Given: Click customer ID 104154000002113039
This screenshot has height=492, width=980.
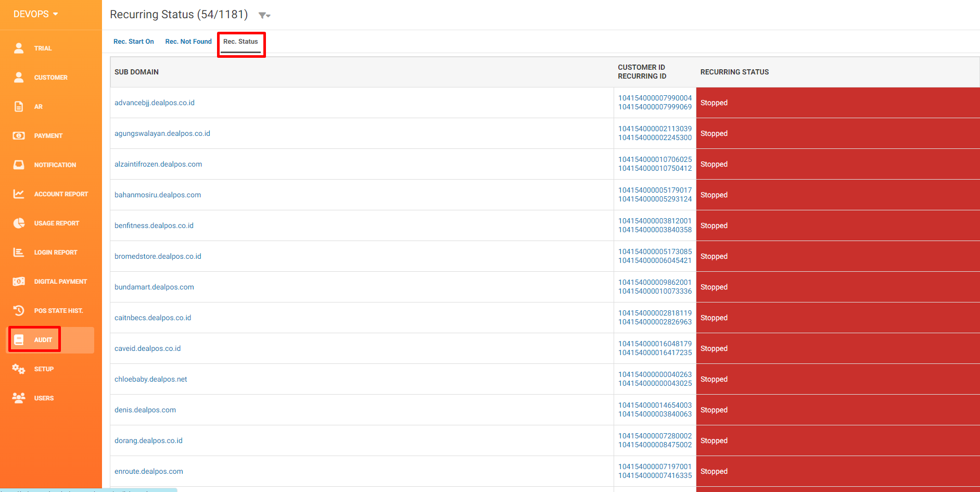Looking at the screenshot, I should 655,129.
